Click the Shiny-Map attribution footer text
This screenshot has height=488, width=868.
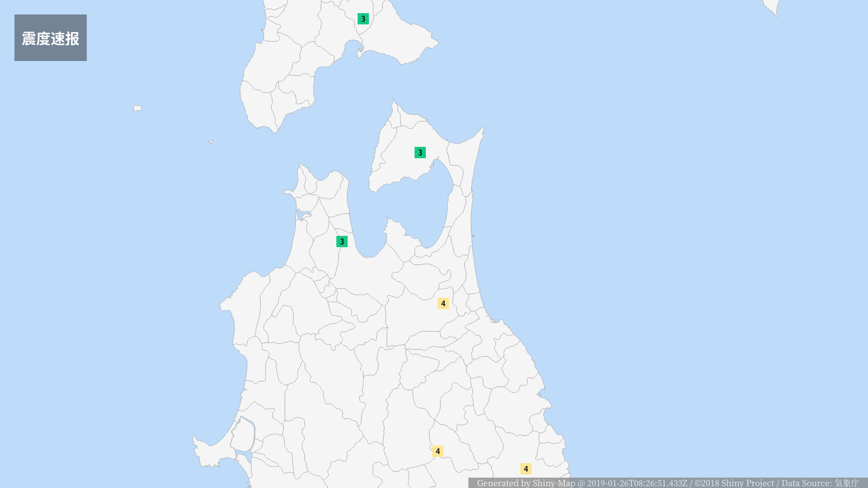[668, 483]
